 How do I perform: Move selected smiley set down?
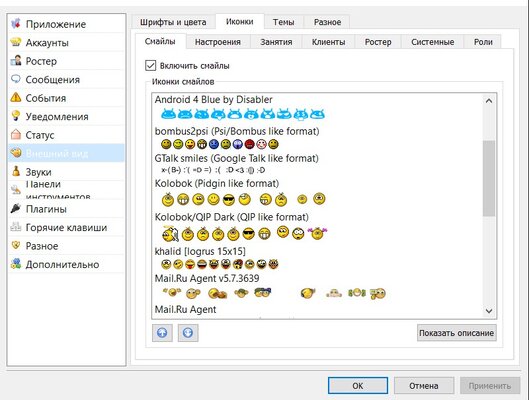(188, 333)
